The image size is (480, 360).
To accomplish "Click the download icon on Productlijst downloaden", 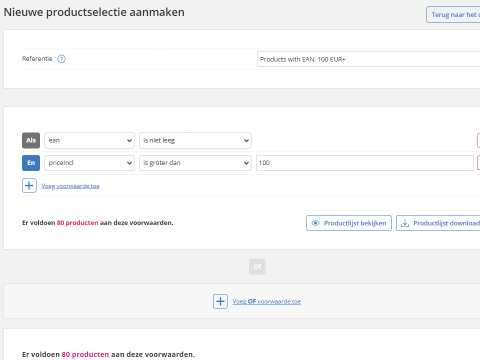I will point(405,223).
